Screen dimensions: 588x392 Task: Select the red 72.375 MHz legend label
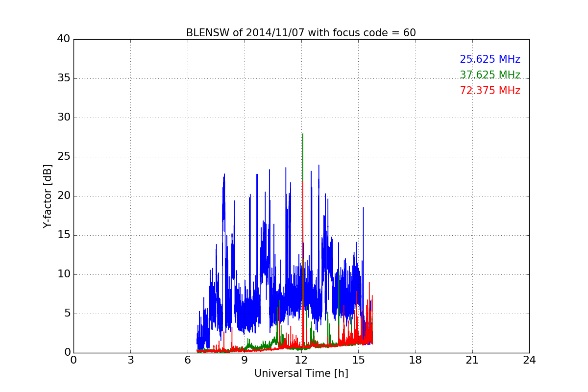point(490,91)
